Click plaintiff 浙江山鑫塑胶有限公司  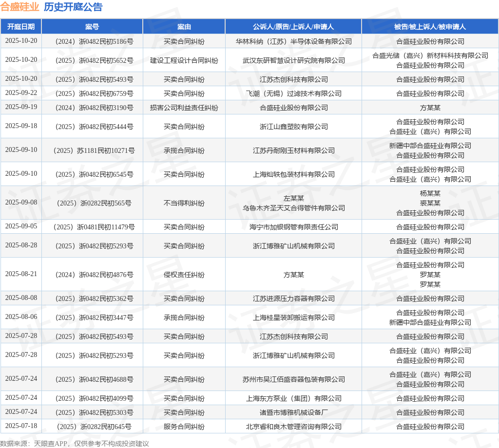coord(293,127)
